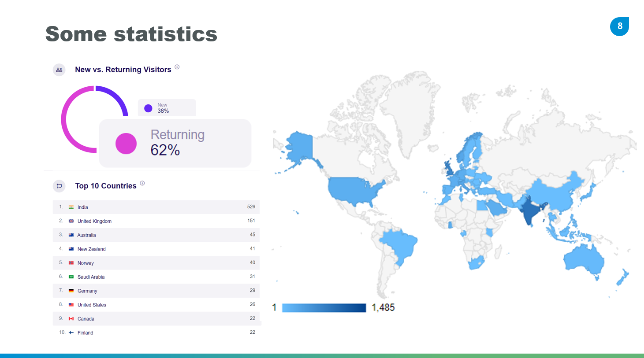Select the United States row
Image resolution: width=644 pixels, height=358 pixels.
tap(156, 305)
